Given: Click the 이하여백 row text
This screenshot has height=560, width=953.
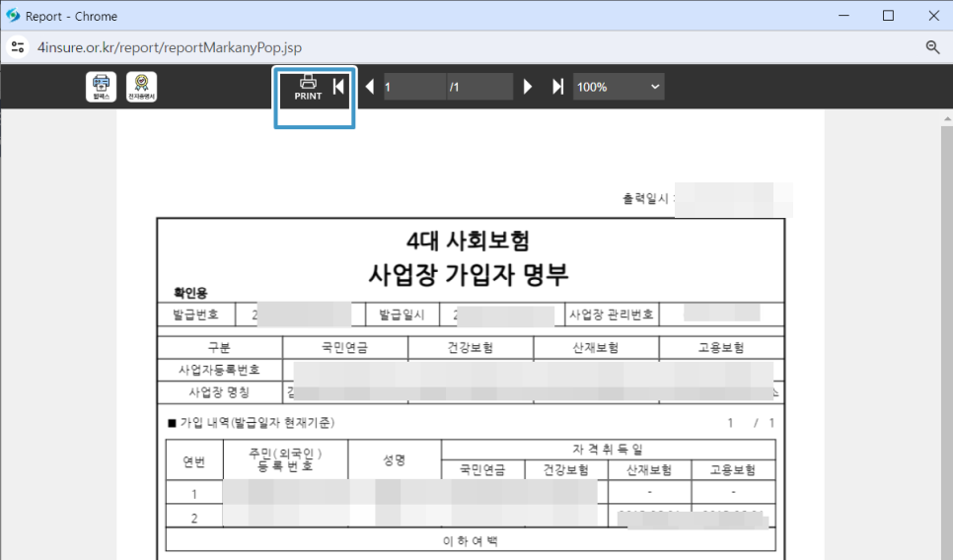Looking at the screenshot, I should click(471, 540).
